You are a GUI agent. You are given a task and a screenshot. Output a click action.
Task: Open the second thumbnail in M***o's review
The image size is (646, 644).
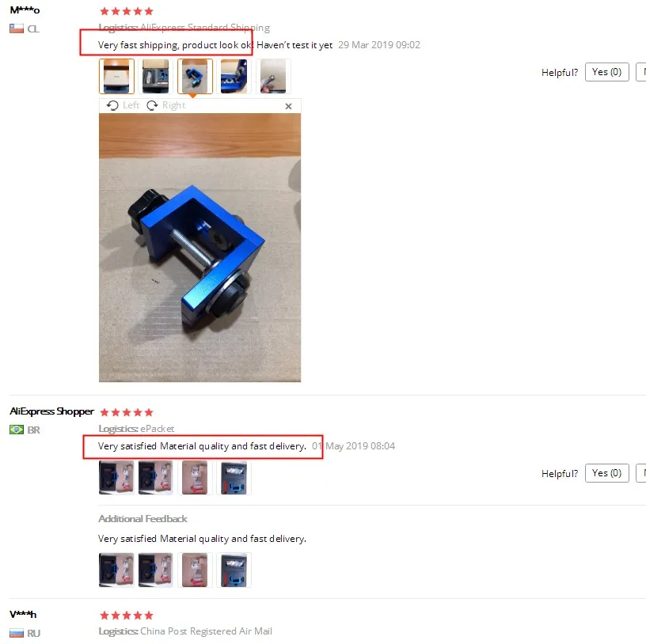coord(155,76)
